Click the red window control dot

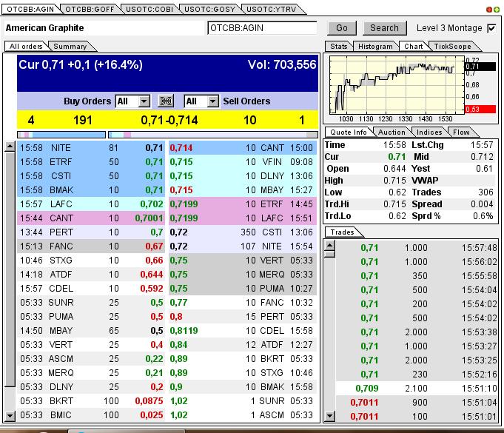click(x=488, y=10)
